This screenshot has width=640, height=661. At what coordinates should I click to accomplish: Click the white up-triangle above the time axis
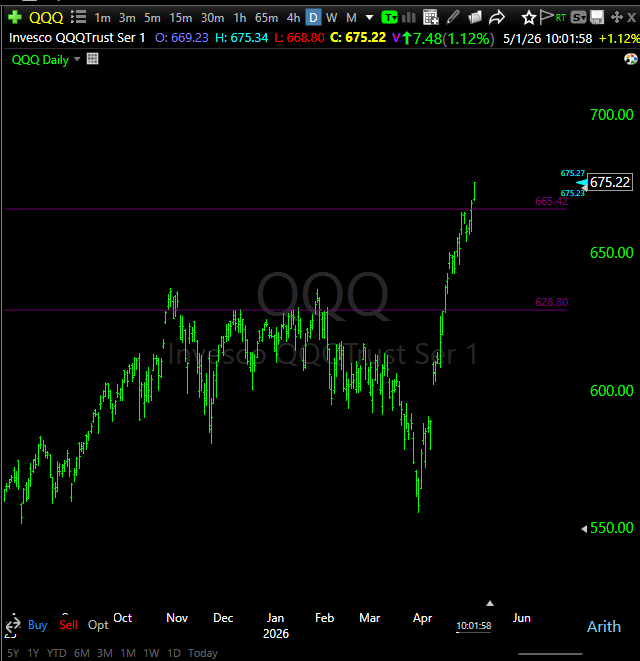pos(489,603)
